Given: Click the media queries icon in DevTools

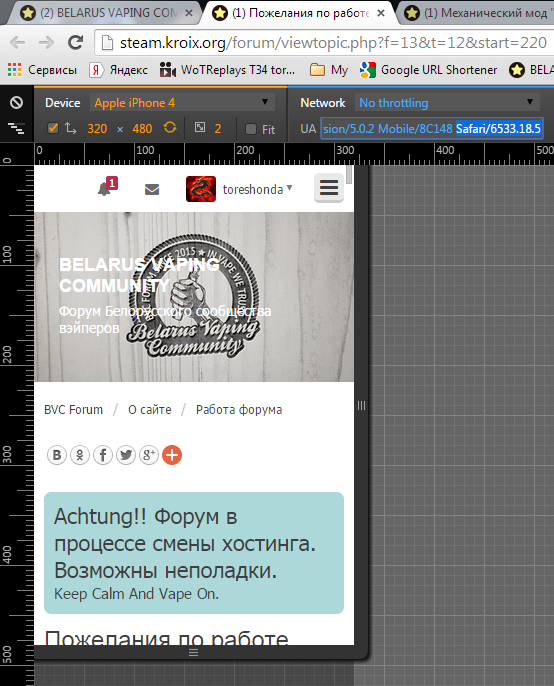Looking at the screenshot, I should (16, 128).
